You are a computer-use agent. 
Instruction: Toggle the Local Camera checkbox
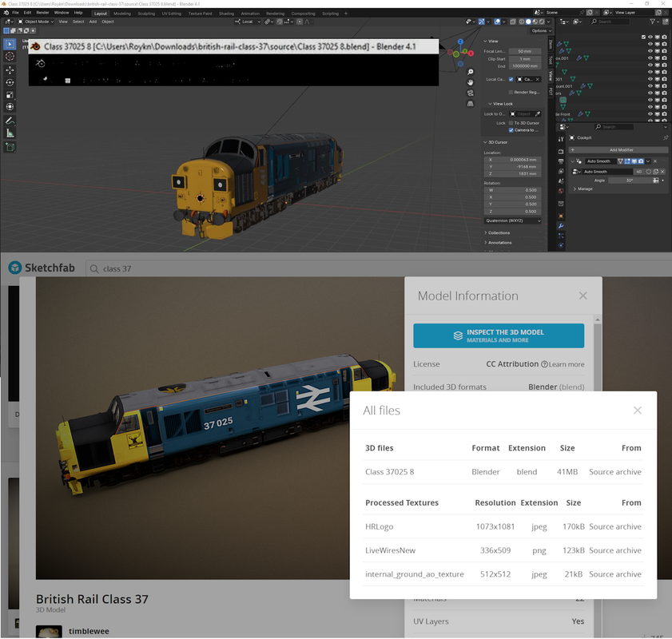pyautogui.click(x=511, y=79)
